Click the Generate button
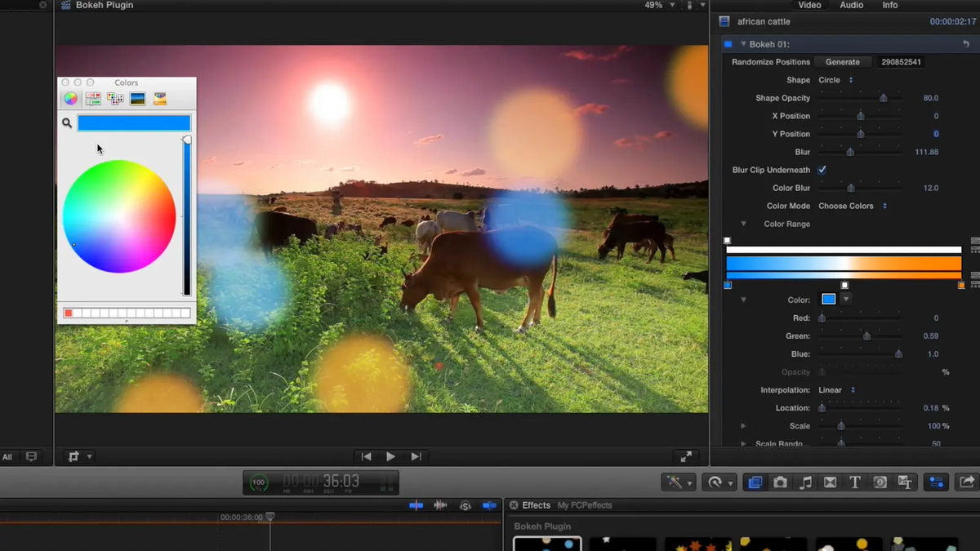Viewport: 980px width, 551px height. (x=843, y=62)
